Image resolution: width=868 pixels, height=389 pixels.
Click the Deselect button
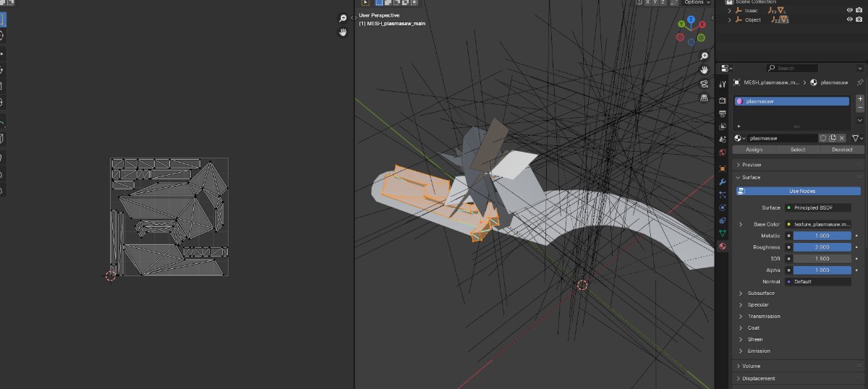(843, 150)
